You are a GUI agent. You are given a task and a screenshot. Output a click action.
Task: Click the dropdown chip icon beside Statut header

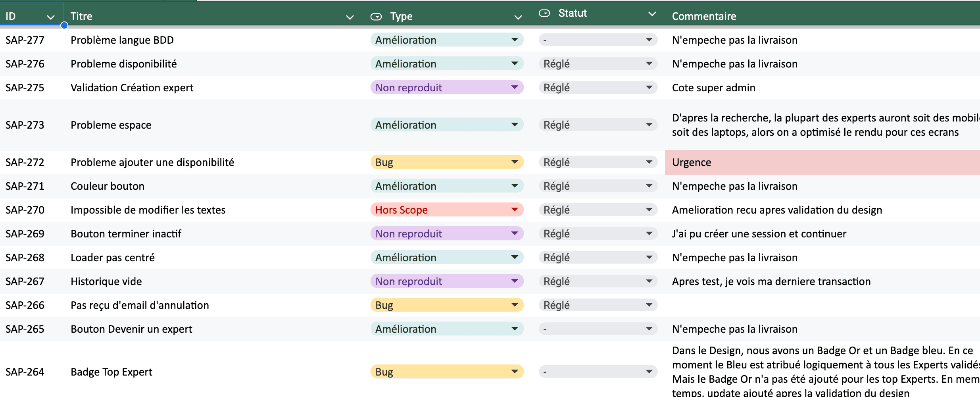(x=544, y=13)
